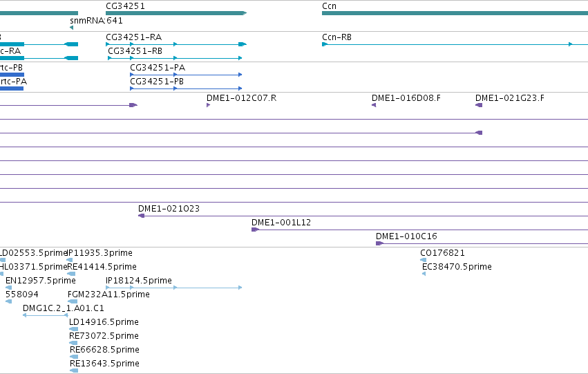Click the CO176821 feature glyph
The image size is (588, 374).
click(424, 260)
